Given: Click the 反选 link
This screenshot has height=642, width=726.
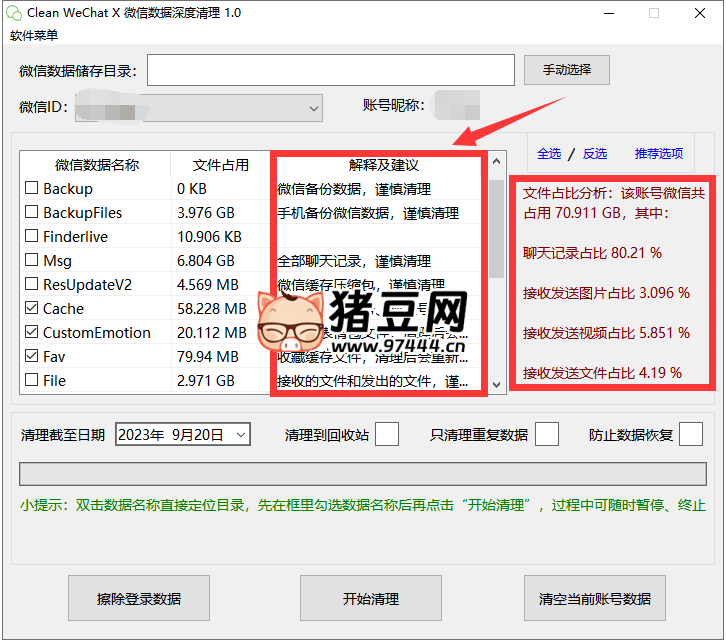Looking at the screenshot, I should coord(595,154).
